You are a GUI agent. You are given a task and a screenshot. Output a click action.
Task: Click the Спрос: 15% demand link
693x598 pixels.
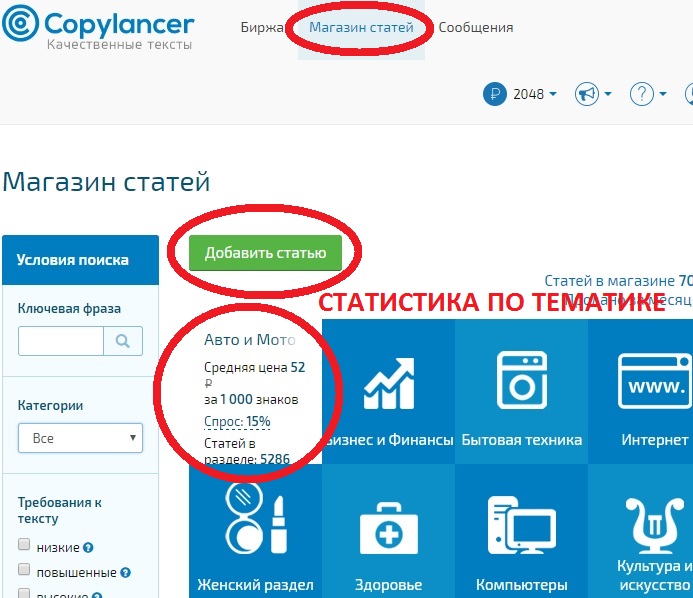pos(237,422)
